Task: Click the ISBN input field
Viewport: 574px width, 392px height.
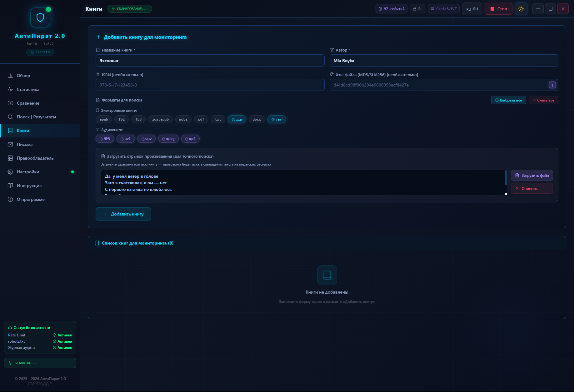Action: click(210, 85)
